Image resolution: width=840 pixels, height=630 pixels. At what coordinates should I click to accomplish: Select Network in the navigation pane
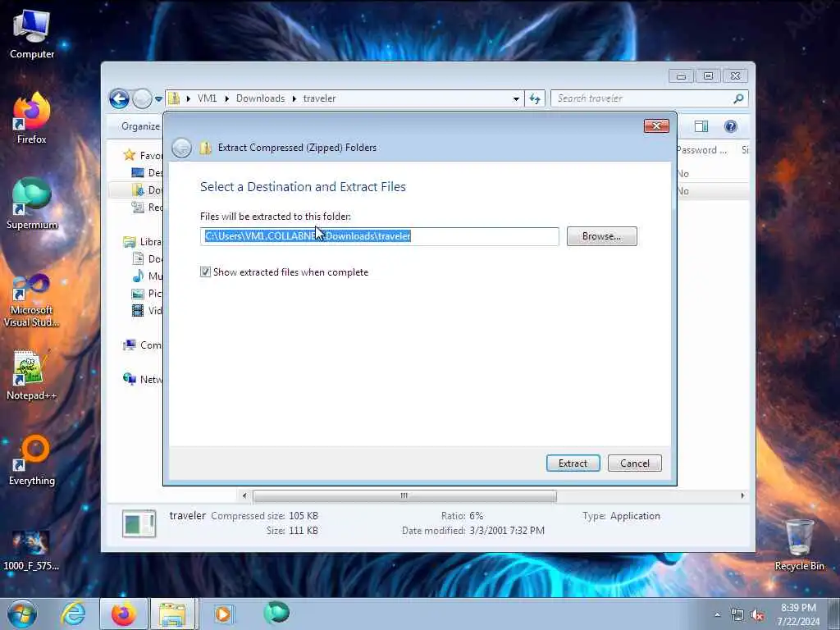pos(143,379)
